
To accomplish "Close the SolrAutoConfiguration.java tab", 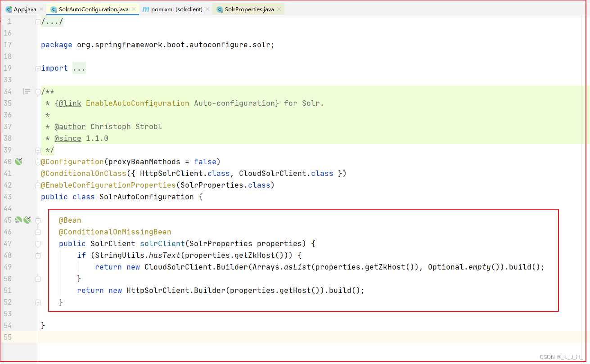I will [x=134, y=9].
